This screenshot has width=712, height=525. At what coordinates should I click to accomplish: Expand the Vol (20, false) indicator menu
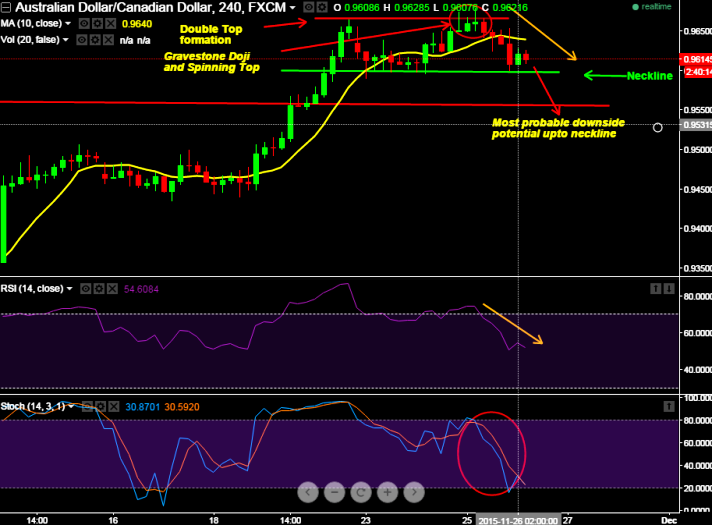(x=66, y=40)
